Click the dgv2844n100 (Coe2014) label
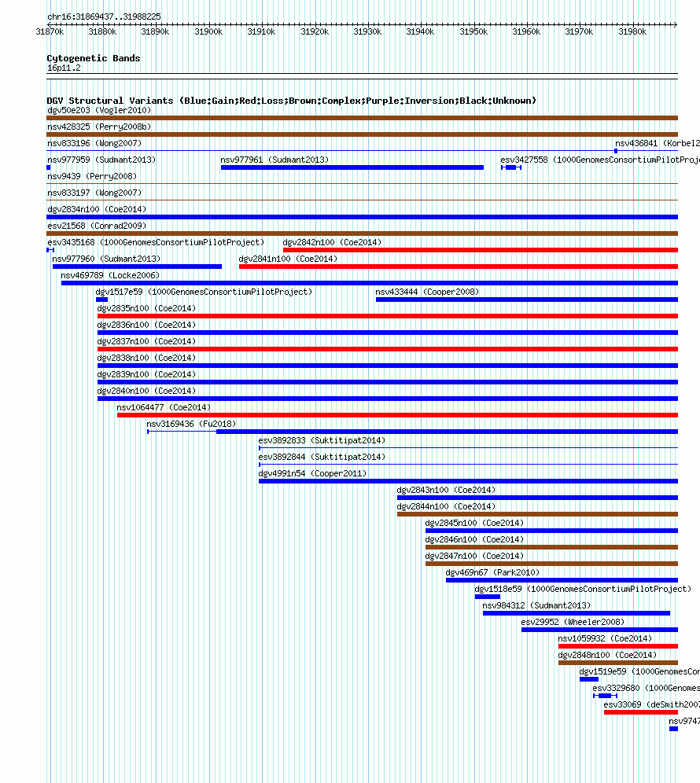The width and height of the screenshot is (700, 783). (446, 505)
